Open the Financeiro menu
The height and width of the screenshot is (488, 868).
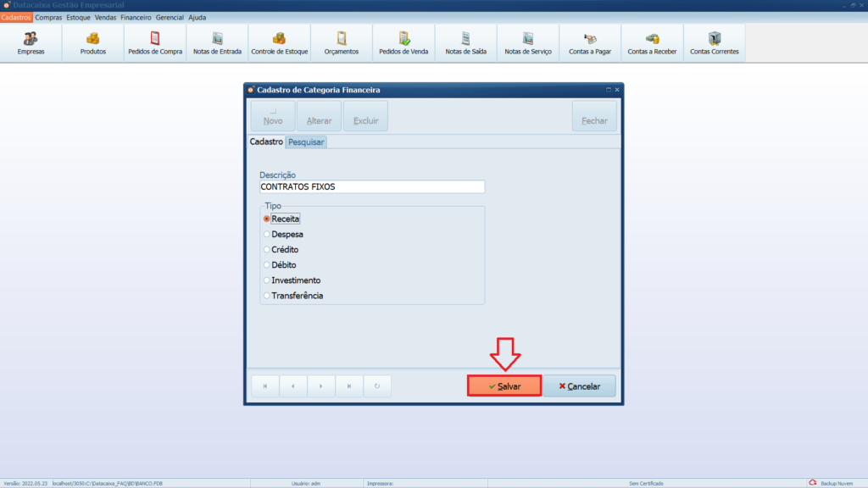136,17
